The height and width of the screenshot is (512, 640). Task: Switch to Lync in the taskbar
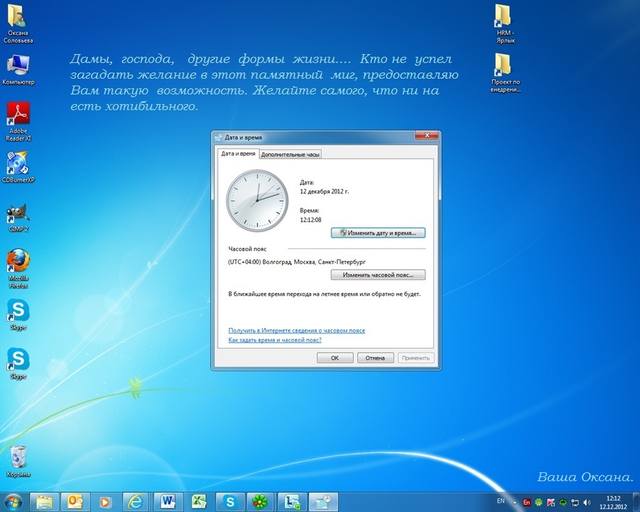[292, 502]
